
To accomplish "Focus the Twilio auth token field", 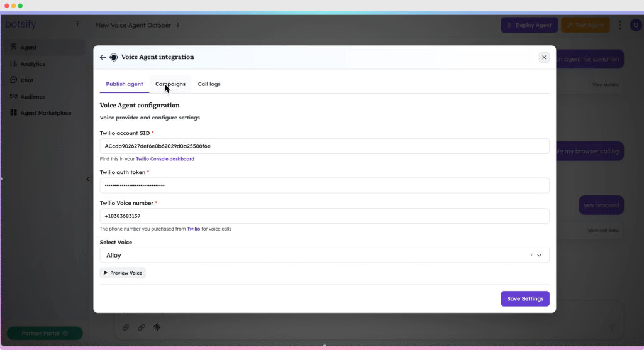I will point(325,185).
